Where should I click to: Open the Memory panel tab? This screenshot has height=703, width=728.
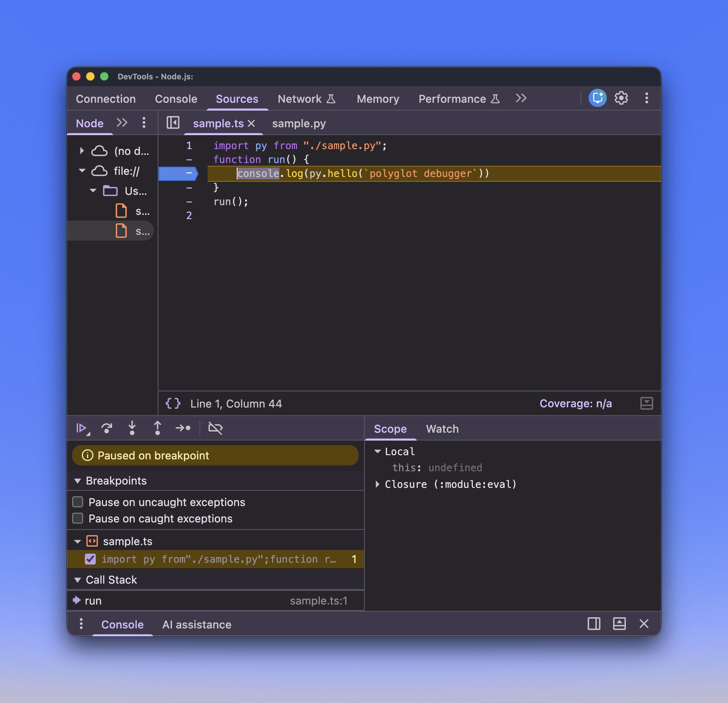[x=378, y=99]
